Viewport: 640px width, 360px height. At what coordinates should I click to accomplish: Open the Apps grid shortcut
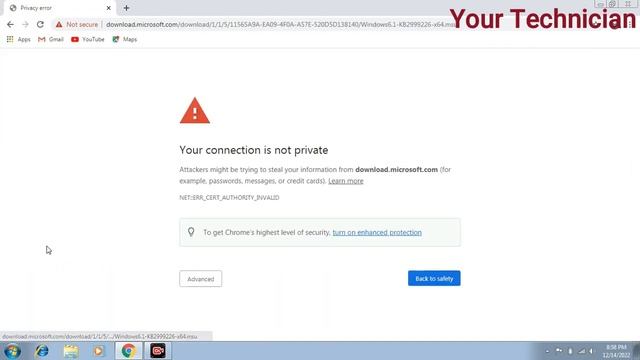(x=18, y=39)
